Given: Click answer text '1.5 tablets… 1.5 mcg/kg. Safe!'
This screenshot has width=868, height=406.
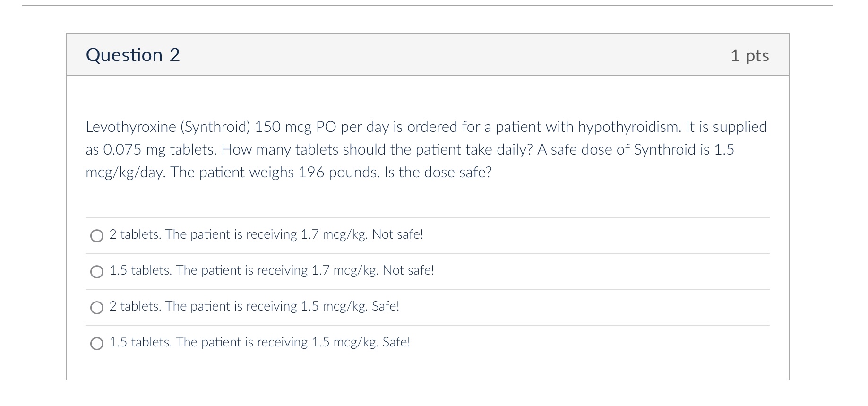Looking at the screenshot, I should [x=260, y=342].
